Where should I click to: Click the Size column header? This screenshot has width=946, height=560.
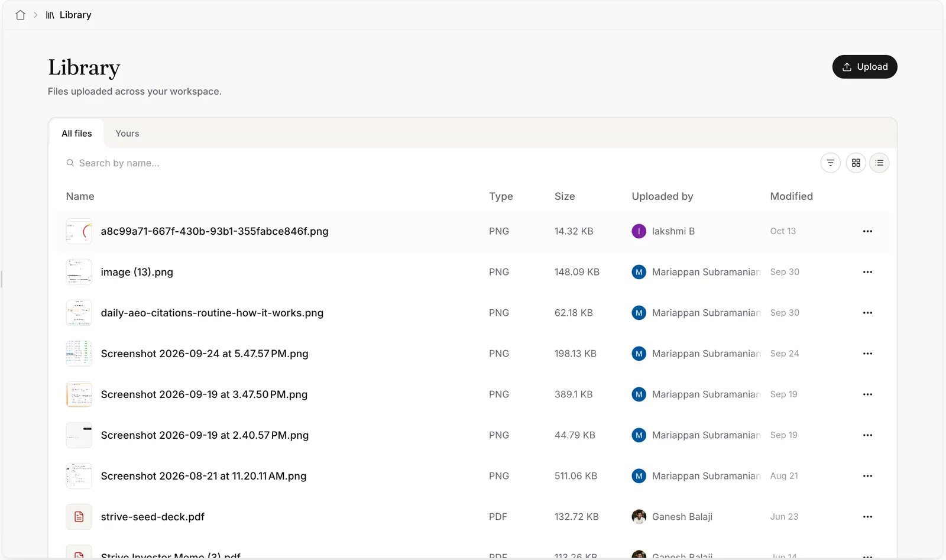tap(565, 196)
